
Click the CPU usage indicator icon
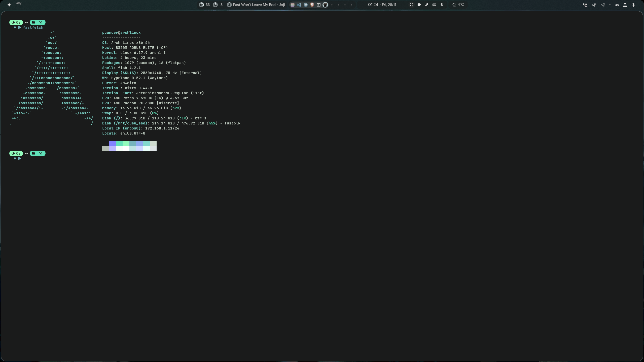coord(201,5)
